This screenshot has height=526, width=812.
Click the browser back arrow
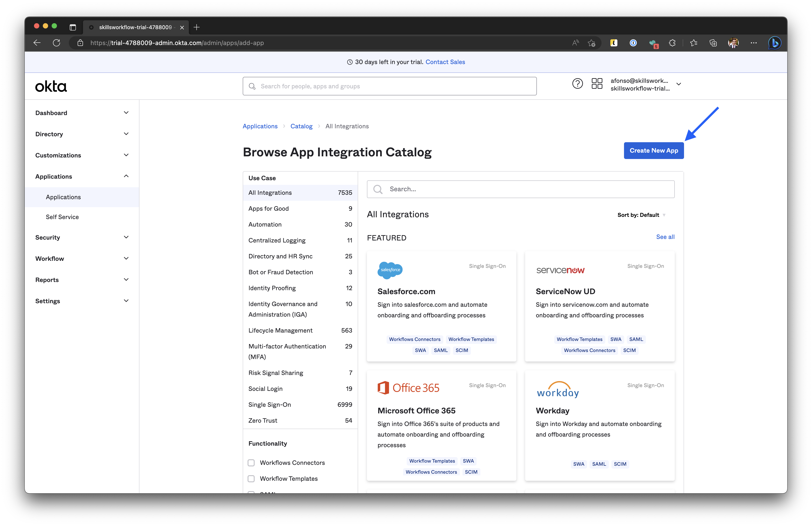point(37,43)
